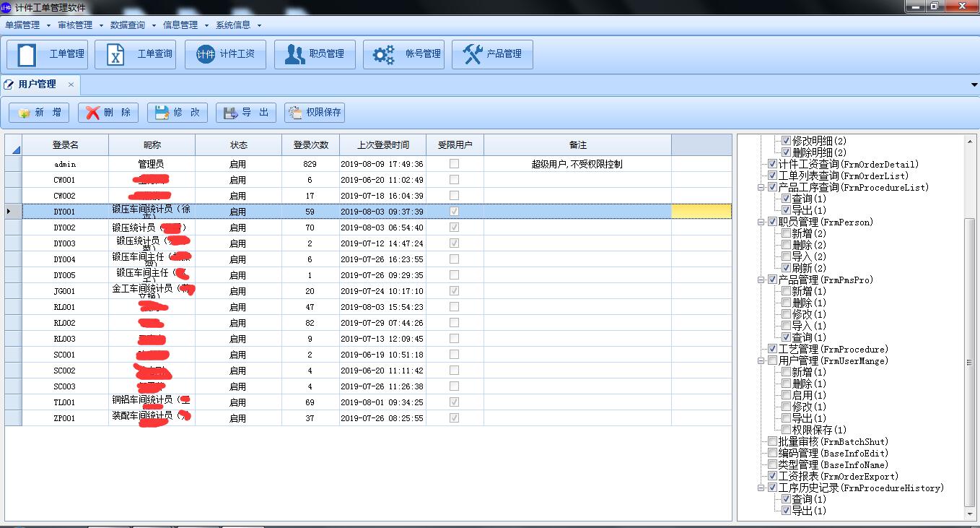
Task: Collapse the 用户管理 (FrmUserMange) tree node
Action: (761, 360)
